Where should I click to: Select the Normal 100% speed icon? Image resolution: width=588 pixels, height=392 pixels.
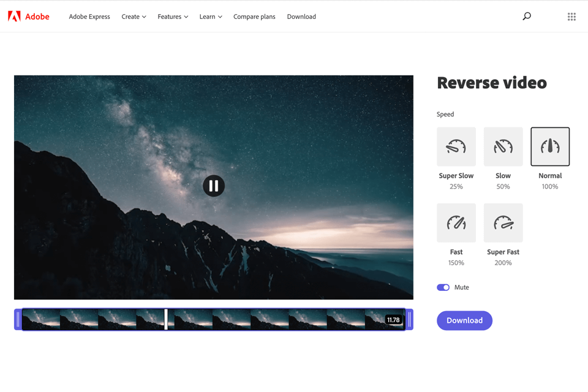point(550,146)
